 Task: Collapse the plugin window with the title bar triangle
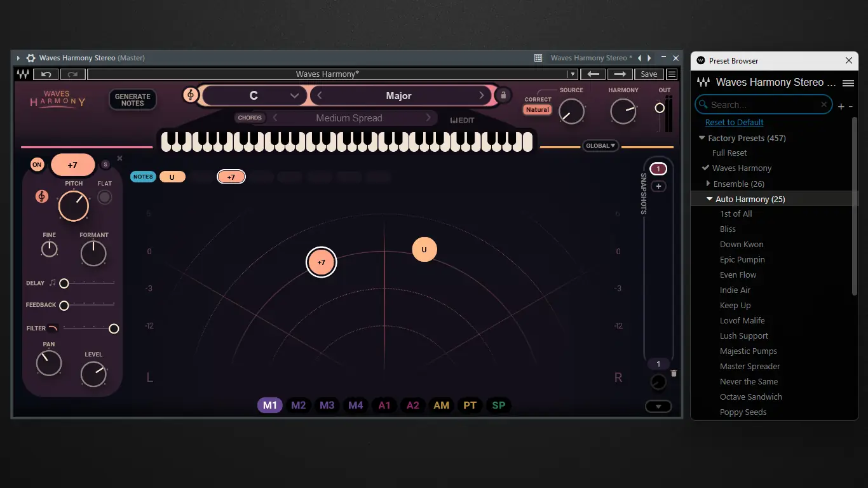click(x=18, y=58)
